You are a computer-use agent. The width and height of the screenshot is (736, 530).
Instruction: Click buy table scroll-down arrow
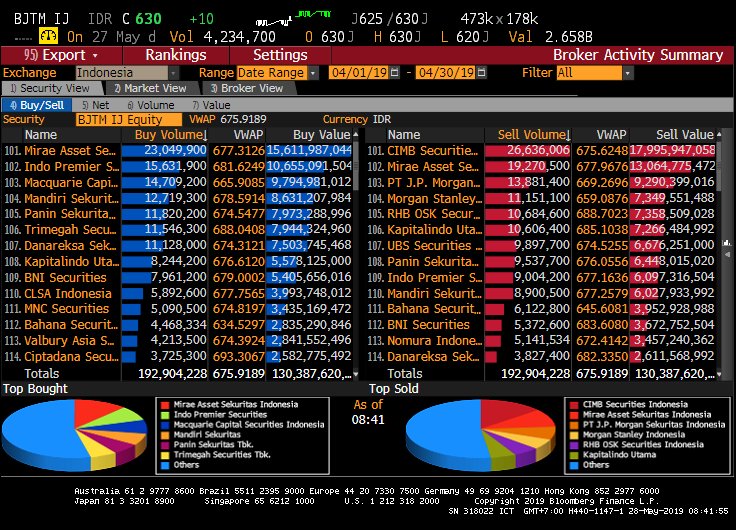(356, 374)
